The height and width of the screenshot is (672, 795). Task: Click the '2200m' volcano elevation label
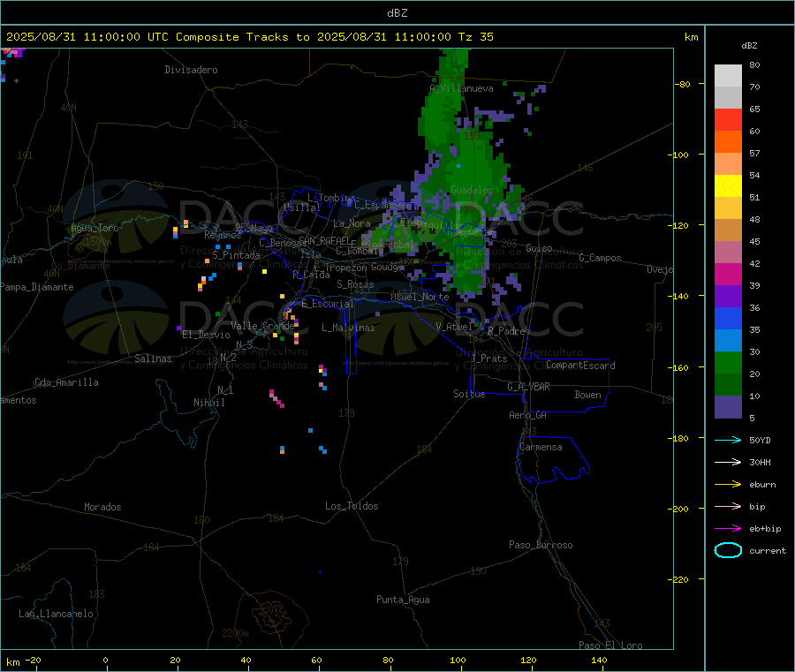[235, 633]
